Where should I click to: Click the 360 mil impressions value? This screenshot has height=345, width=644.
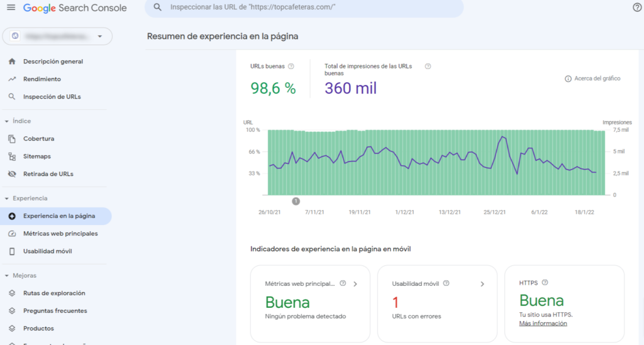[x=350, y=88]
